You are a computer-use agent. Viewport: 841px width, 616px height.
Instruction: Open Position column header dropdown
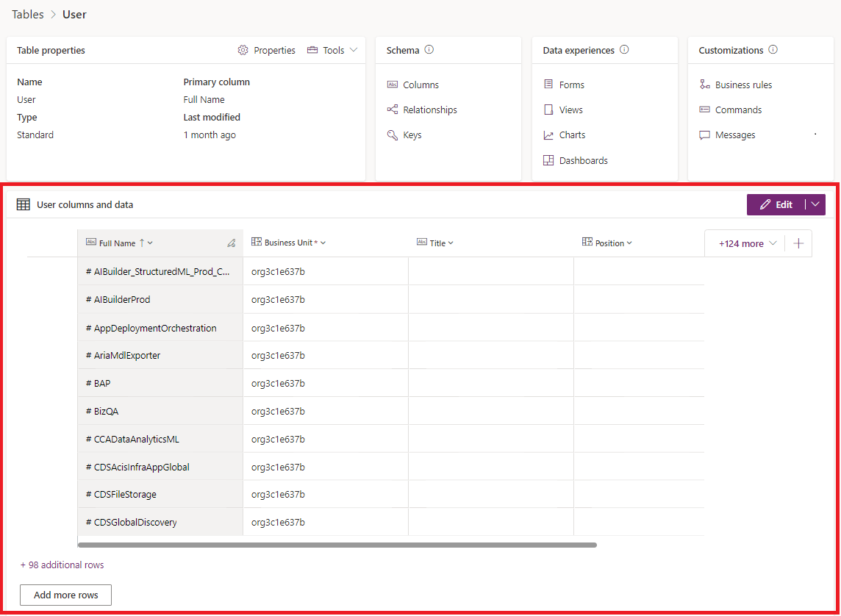tap(629, 243)
